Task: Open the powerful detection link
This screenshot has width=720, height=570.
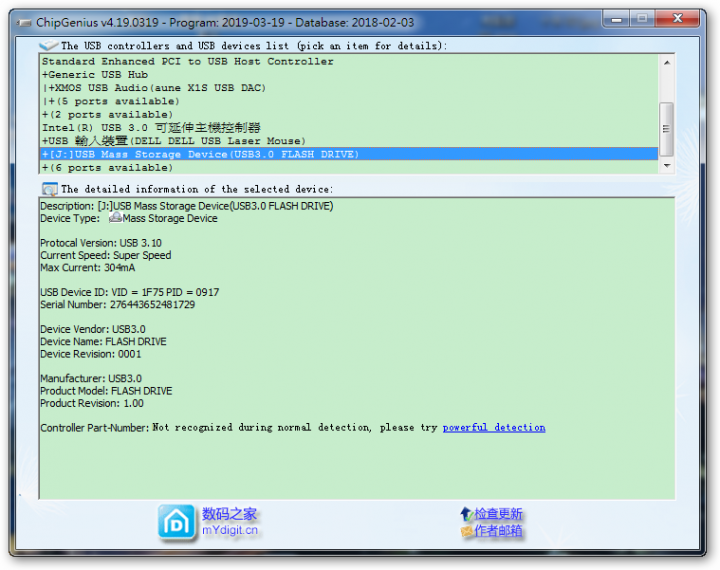Action: [x=494, y=428]
